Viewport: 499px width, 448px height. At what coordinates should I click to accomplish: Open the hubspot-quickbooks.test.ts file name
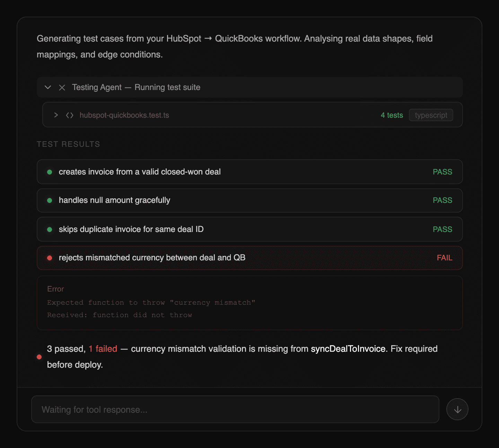(124, 115)
